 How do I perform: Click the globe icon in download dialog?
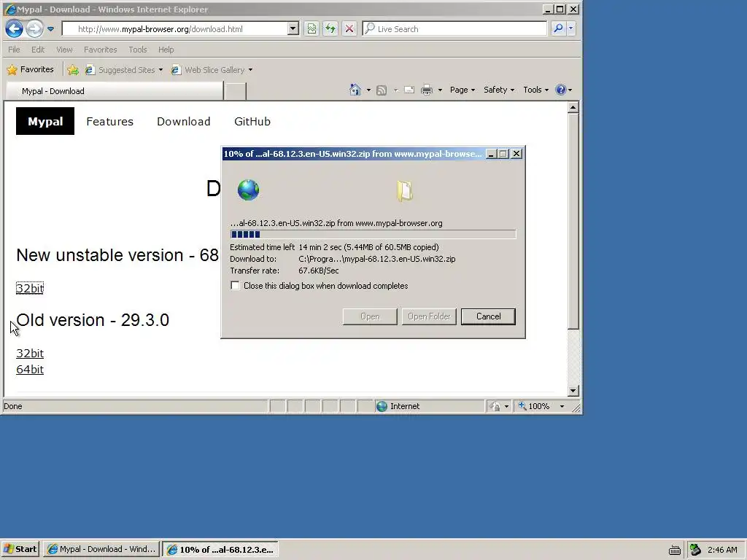(248, 190)
